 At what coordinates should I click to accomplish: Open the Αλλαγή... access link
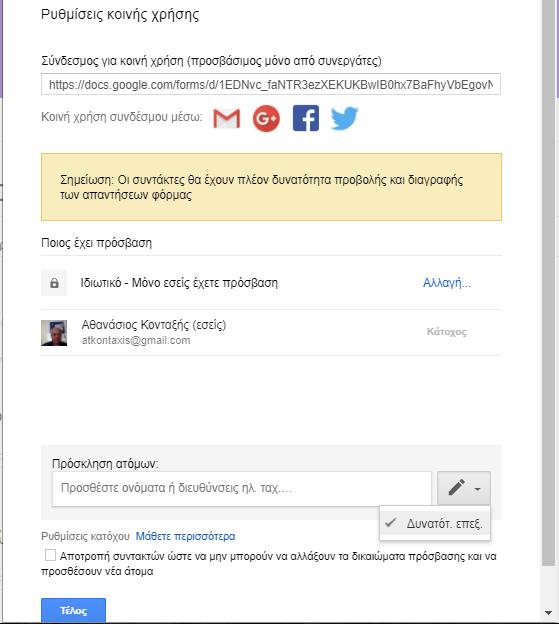[446, 283]
